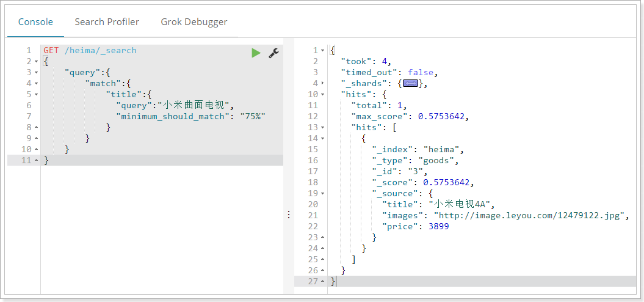This screenshot has height=302, width=644.
Task: Expand the _shards fold arrow in response
Action: [x=323, y=84]
